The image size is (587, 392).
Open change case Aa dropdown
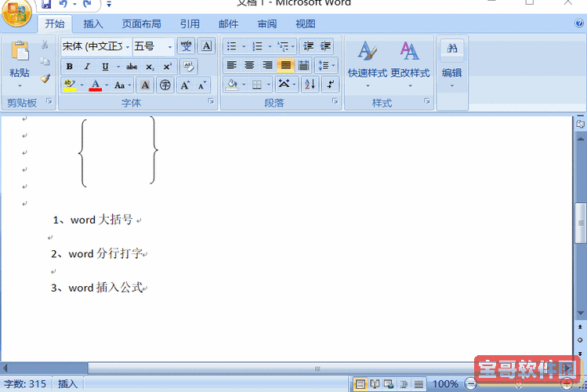pyautogui.click(x=123, y=85)
